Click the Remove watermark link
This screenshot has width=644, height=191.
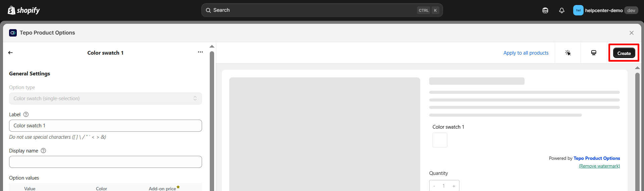[599, 166]
